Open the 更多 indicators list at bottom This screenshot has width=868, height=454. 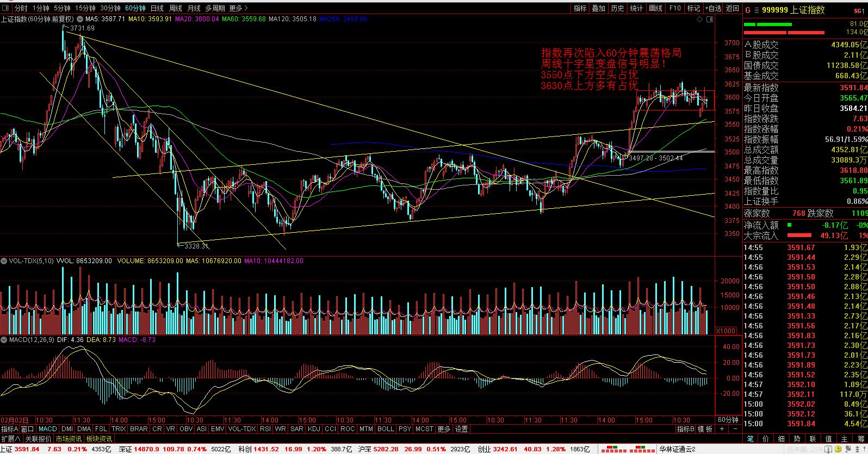[x=444, y=429]
